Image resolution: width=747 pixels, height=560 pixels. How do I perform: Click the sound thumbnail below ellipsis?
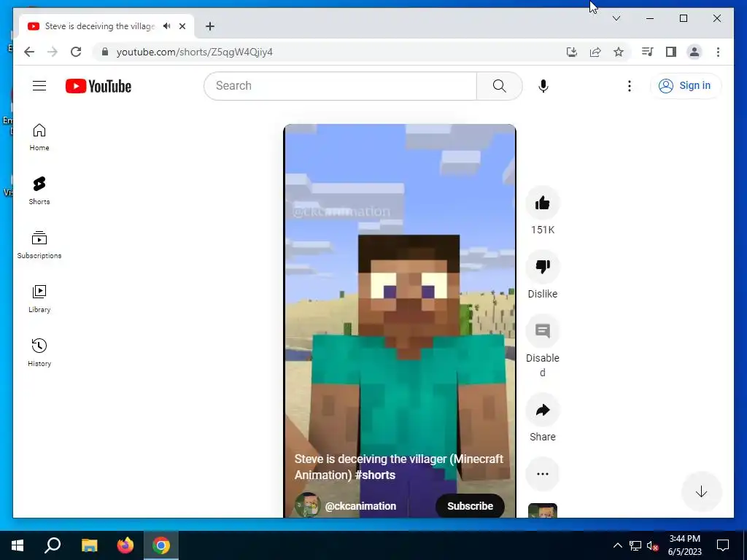coord(543,510)
